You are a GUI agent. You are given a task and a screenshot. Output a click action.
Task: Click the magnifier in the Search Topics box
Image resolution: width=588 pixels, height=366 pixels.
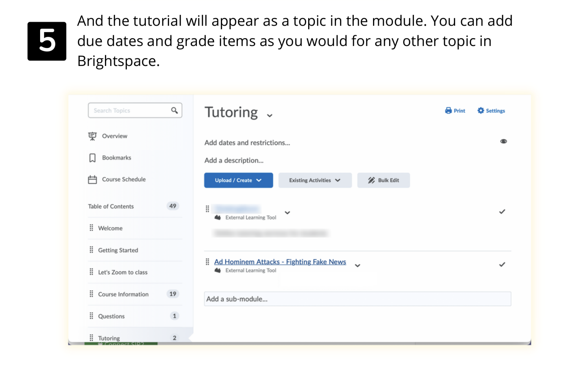click(x=174, y=110)
